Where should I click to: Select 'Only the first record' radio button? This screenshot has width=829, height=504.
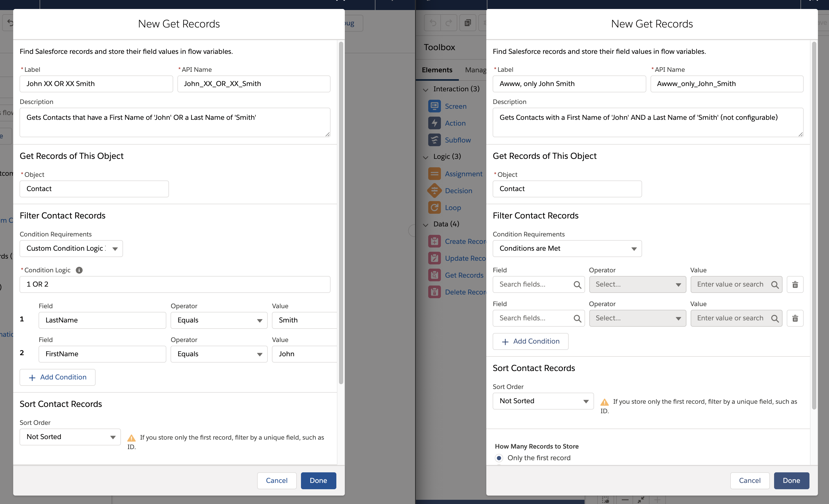[x=499, y=458]
